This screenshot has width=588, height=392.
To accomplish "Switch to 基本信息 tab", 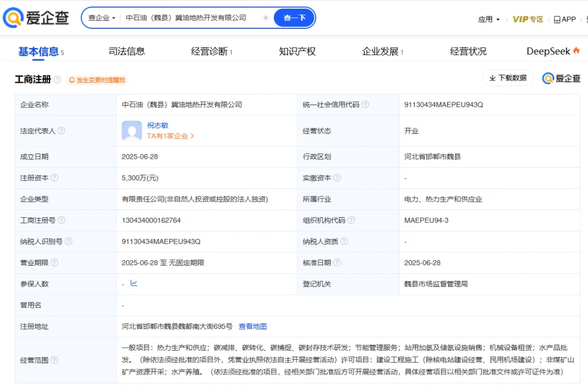I will [x=41, y=51].
